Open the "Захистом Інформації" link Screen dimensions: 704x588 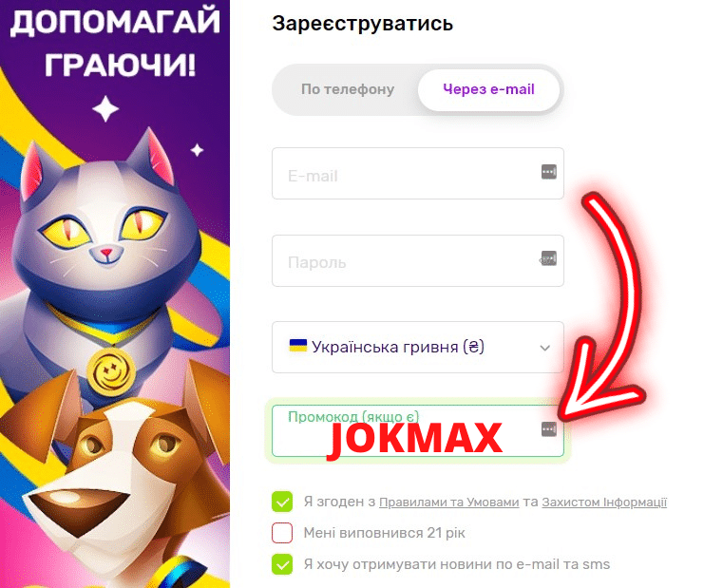pyautogui.click(x=604, y=503)
